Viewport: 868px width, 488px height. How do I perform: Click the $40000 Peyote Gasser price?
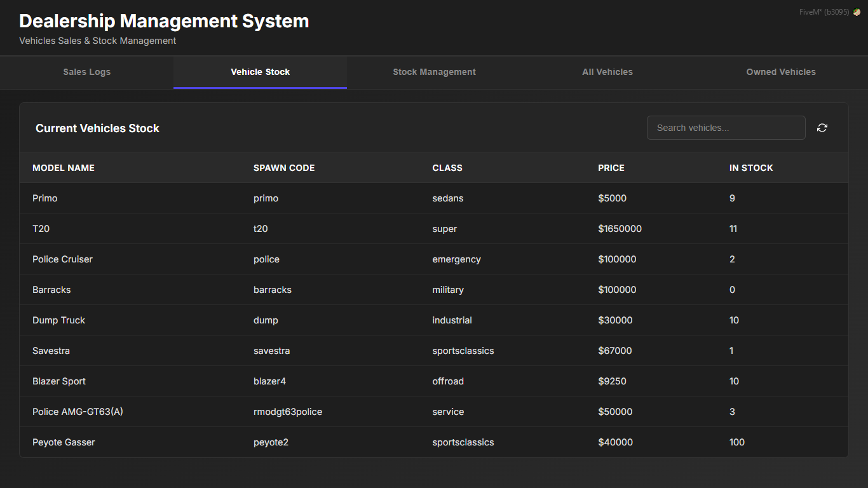(x=615, y=442)
